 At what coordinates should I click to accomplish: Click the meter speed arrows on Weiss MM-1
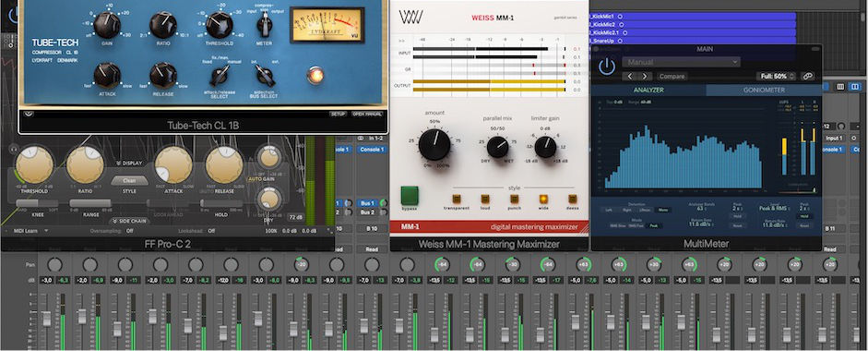pos(401,41)
